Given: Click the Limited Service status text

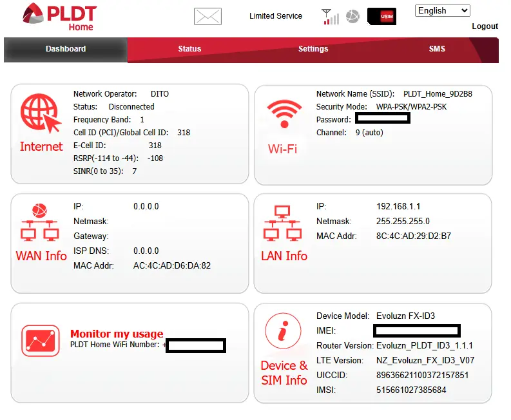Looking at the screenshot, I should point(276,16).
